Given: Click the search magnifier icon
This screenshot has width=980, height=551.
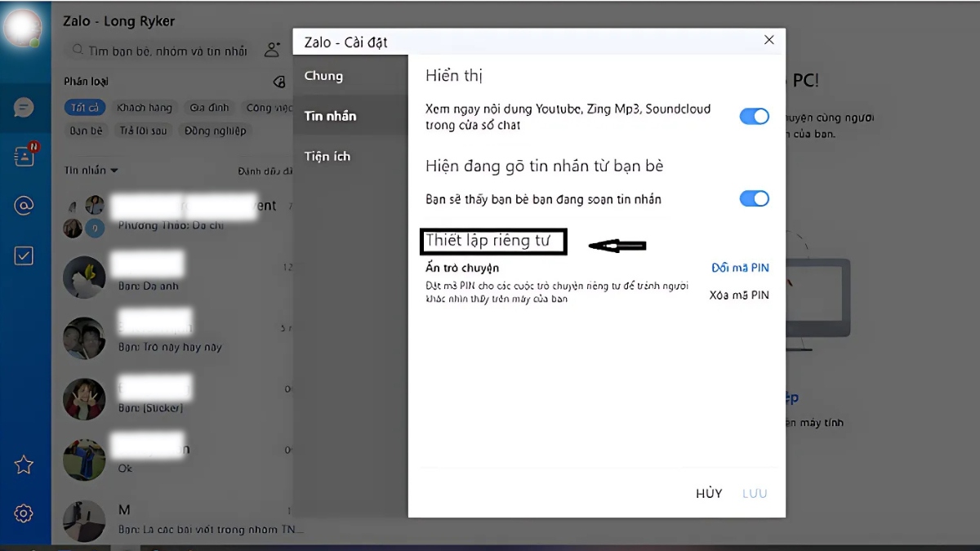Looking at the screenshot, I should coord(78,51).
